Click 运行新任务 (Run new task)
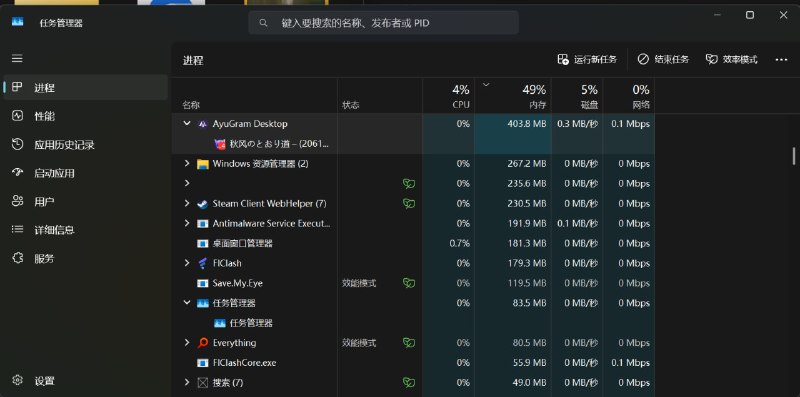 [x=587, y=60]
